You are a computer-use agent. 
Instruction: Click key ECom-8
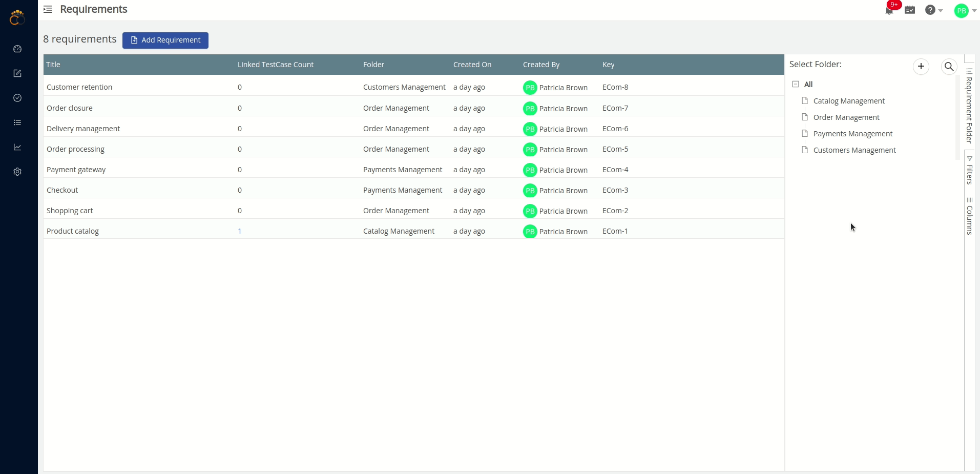(x=615, y=87)
